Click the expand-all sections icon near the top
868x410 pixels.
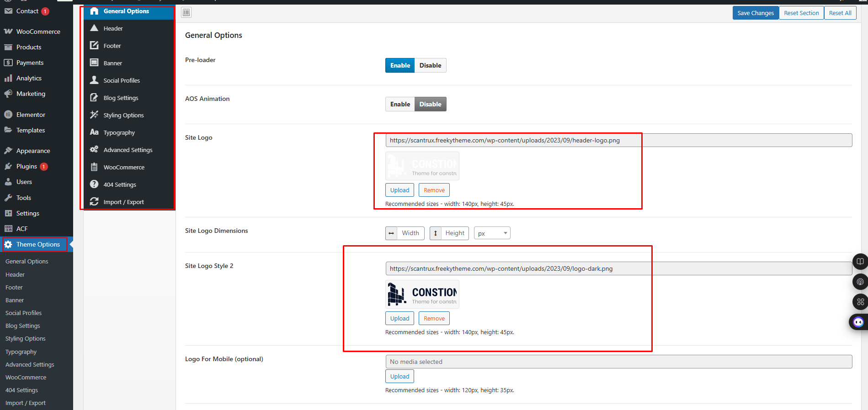pyautogui.click(x=186, y=12)
